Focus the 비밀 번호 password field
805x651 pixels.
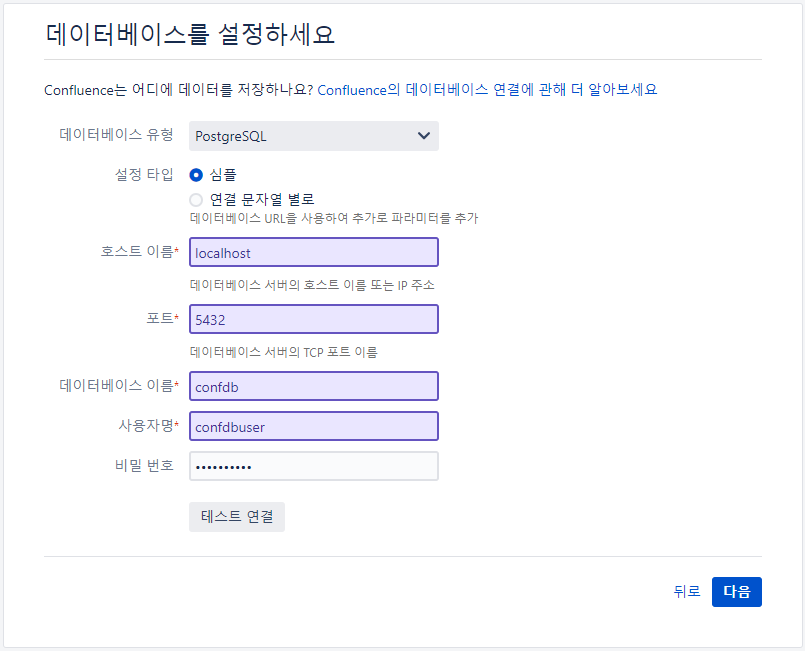pyautogui.click(x=314, y=466)
